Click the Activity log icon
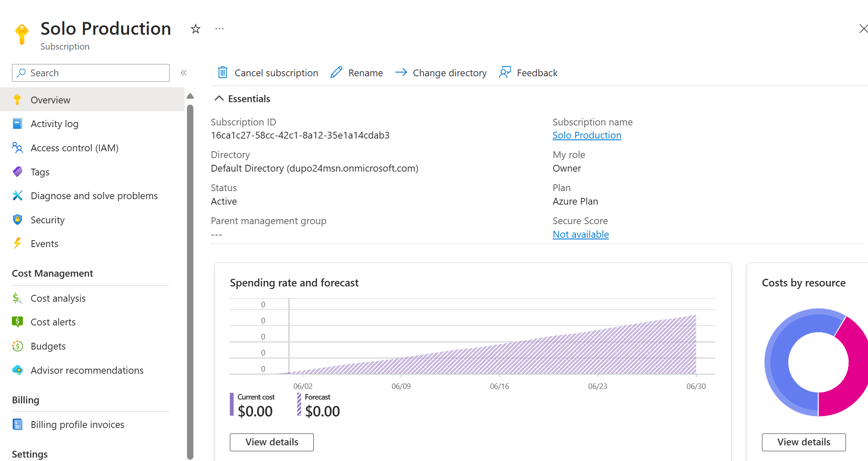The height and width of the screenshot is (461, 868). tap(17, 124)
